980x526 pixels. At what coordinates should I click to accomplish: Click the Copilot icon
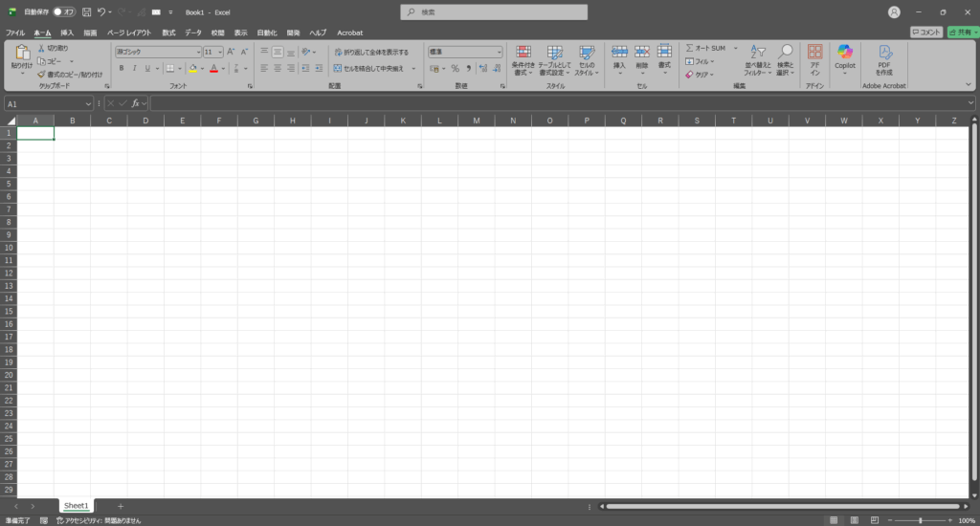pos(845,57)
